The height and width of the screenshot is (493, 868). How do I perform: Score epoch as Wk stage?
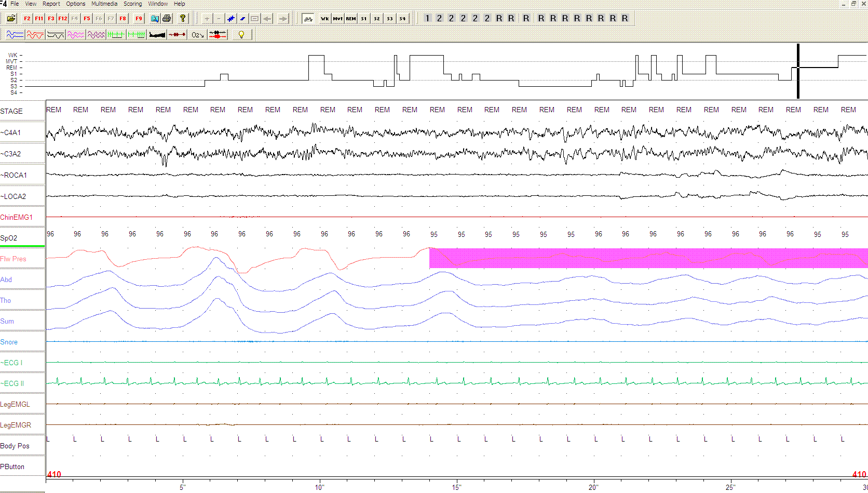(325, 19)
